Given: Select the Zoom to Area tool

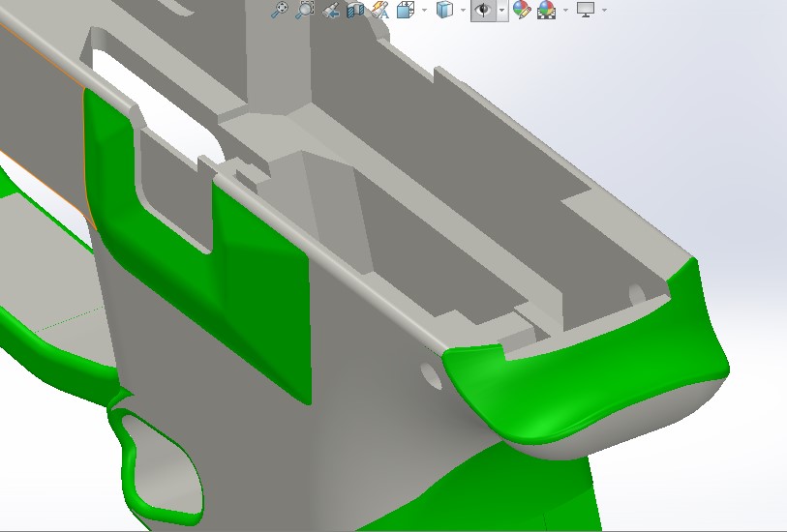Looking at the screenshot, I should tap(305, 10).
